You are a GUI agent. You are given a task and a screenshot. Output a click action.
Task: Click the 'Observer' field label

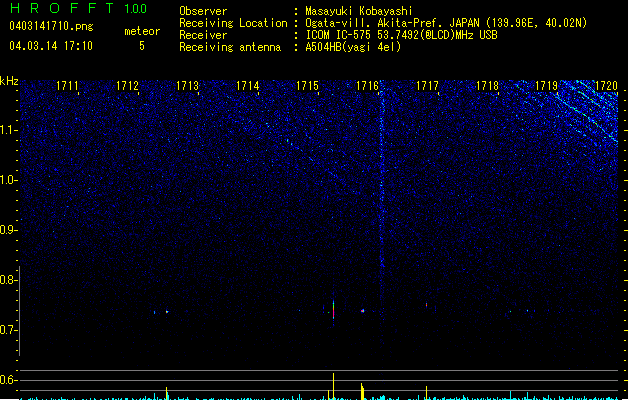pyautogui.click(x=203, y=11)
